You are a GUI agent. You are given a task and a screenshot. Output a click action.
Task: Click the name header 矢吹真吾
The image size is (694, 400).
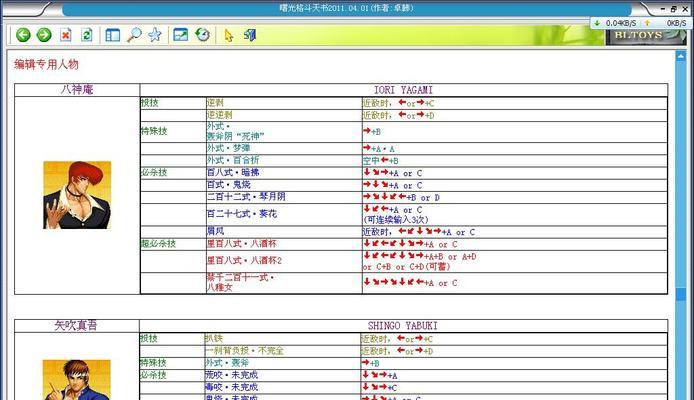pos(76,326)
